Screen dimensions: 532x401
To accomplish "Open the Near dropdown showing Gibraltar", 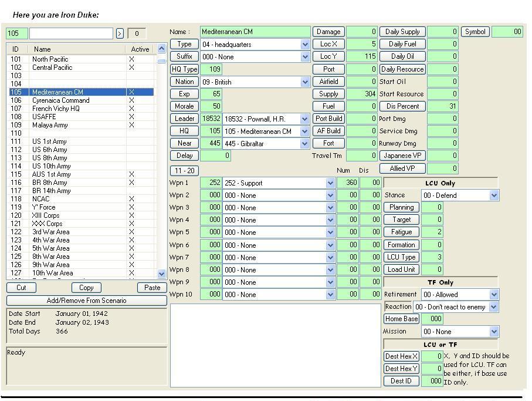I will pyautogui.click(x=304, y=144).
